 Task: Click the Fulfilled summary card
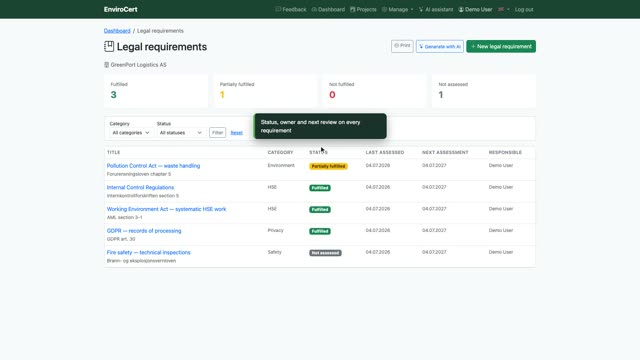point(156,91)
